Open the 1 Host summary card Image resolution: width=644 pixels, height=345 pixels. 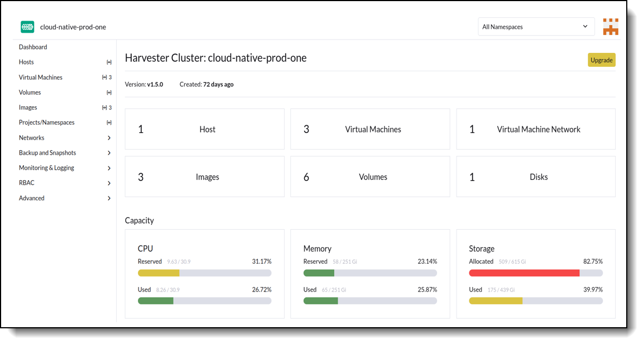[x=205, y=129]
